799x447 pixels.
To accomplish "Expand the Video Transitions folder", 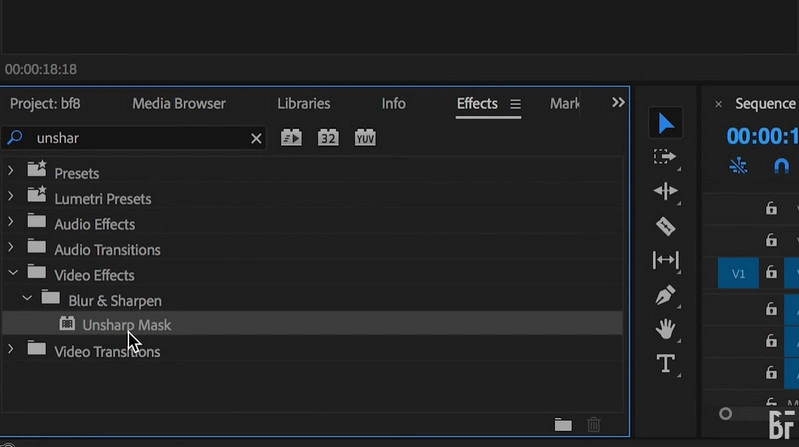I will click(x=11, y=350).
